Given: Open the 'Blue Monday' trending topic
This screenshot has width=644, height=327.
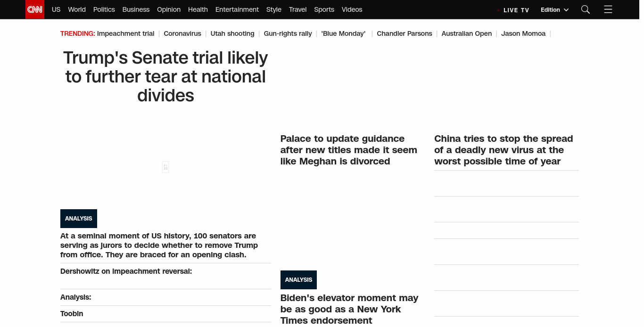Looking at the screenshot, I should [343, 33].
